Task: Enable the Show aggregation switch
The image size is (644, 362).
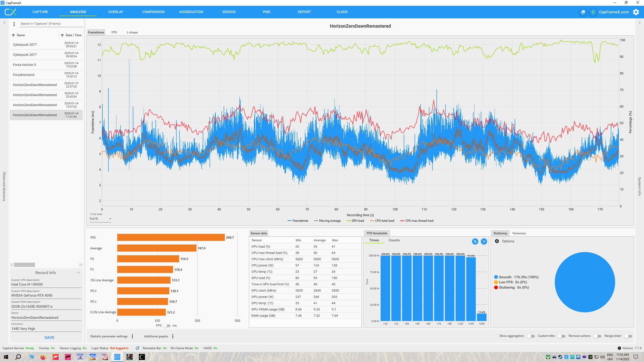Action: tap(531, 336)
